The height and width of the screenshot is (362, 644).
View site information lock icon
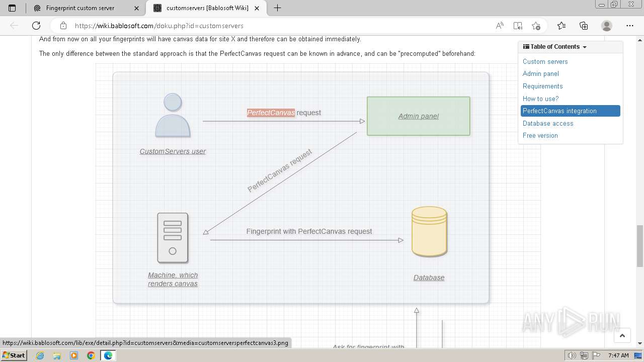[x=63, y=26]
